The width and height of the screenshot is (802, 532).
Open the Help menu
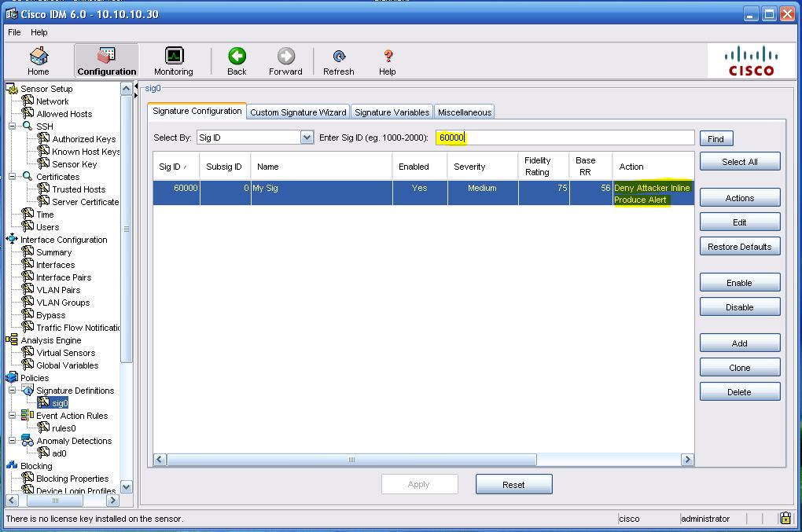click(x=39, y=32)
